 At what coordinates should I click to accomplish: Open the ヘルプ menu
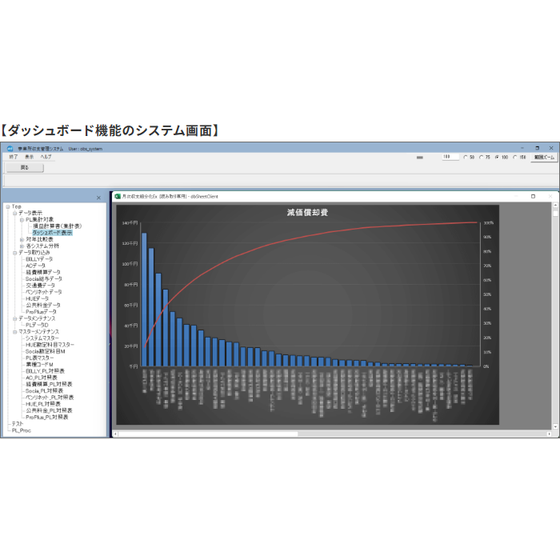click(x=46, y=157)
